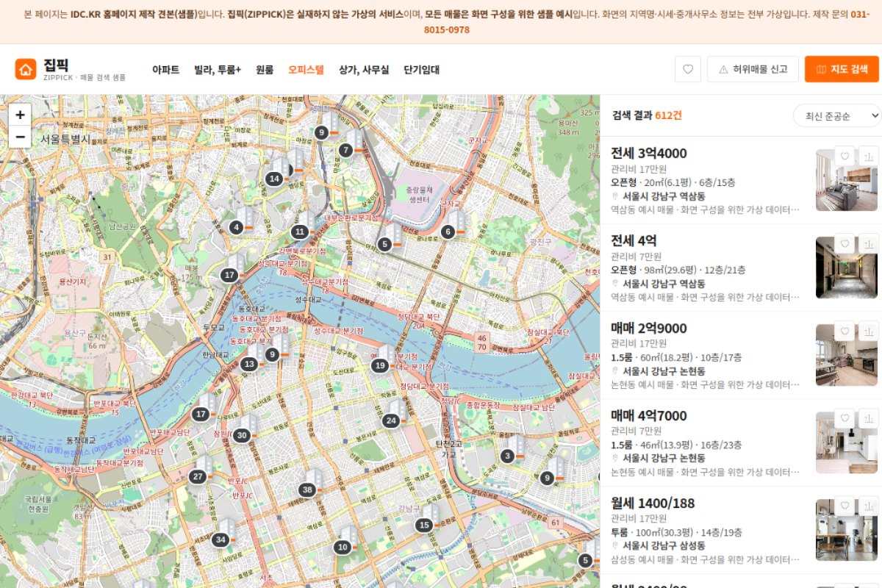Open the 매매 2억9000 listing title
The height and width of the screenshot is (588, 882).
pyautogui.click(x=649, y=329)
